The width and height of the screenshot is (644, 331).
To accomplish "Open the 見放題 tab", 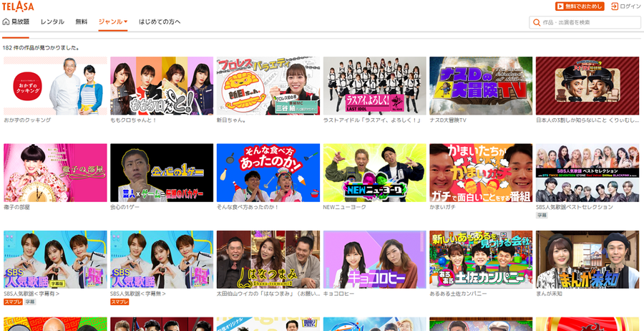I will click(20, 21).
